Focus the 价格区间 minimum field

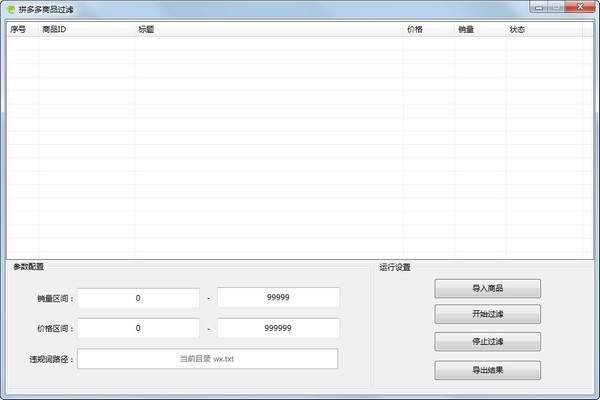[x=138, y=328]
